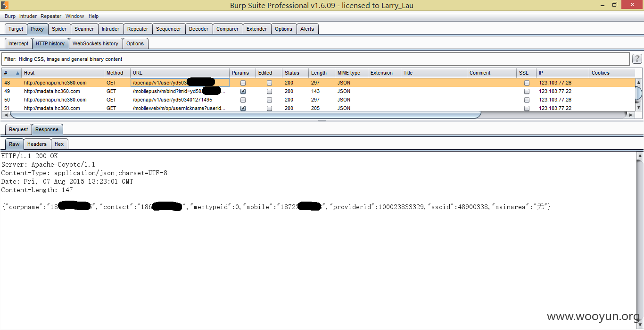Open the Intruder menu
Screen dimensions: 644x330
tap(28, 16)
